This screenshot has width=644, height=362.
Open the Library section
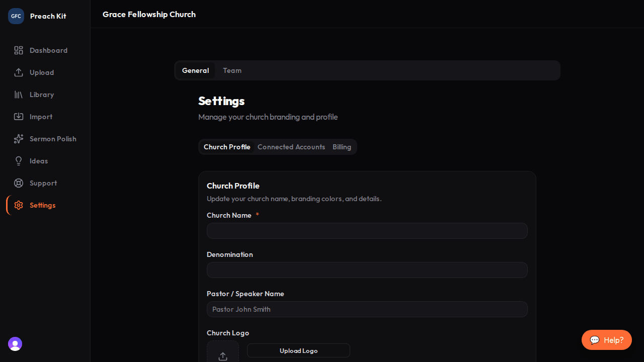pos(42,95)
